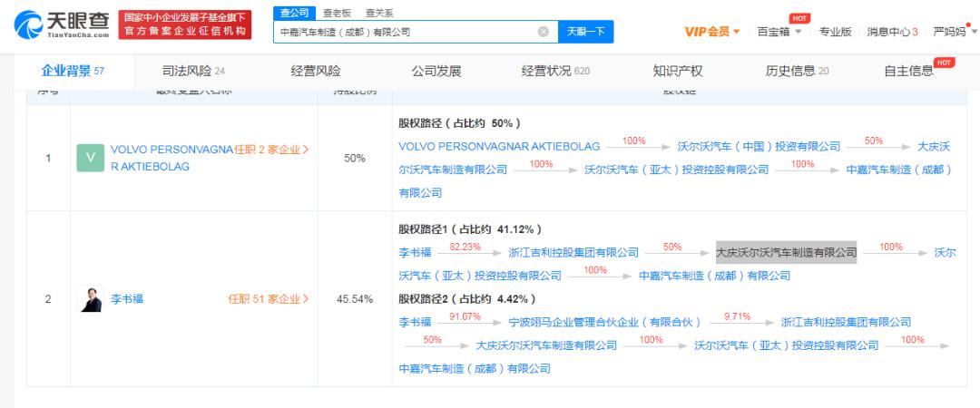The width and height of the screenshot is (980, 408).
Task: Click the 9.71% equity percentage label
Action: click(736, 316)
